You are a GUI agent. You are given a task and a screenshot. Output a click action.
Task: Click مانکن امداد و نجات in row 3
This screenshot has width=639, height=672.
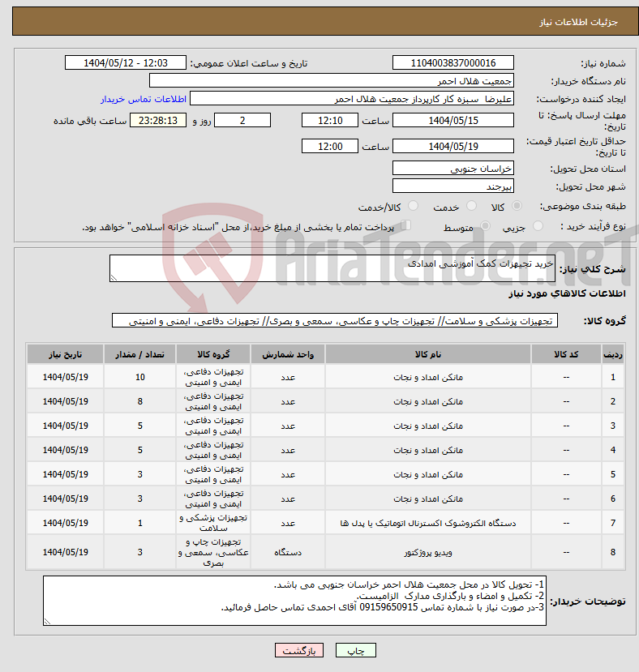point(428,426)
